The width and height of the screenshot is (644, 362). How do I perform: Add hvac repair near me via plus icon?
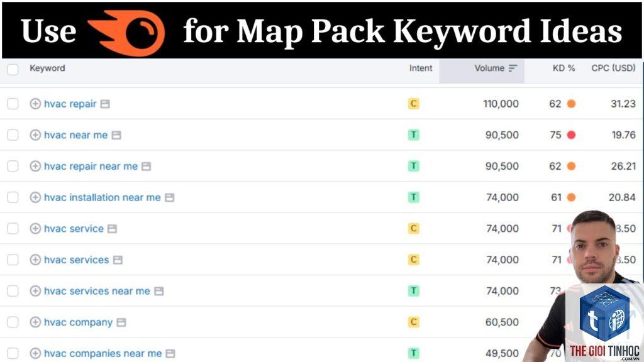(35, 166)
